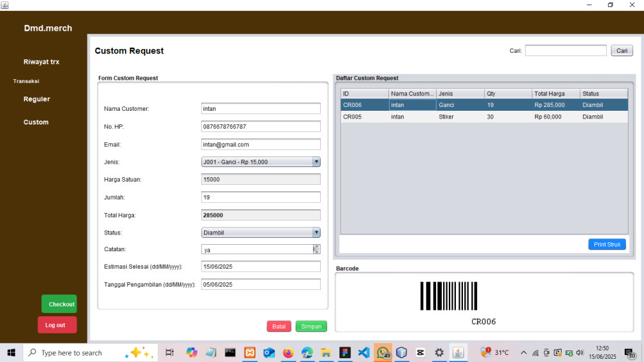Click the Status column header
This screenshot has height=362, width=644.
tap(604, 93)
